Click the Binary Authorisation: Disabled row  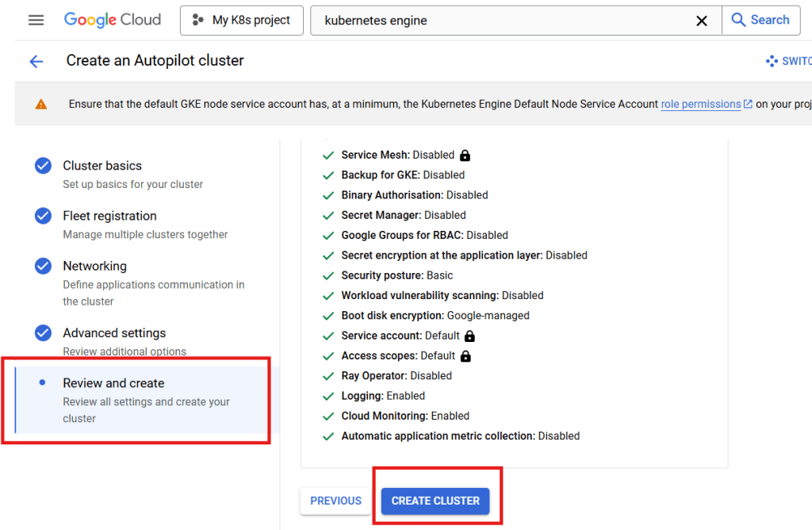(x=405, y=195)
